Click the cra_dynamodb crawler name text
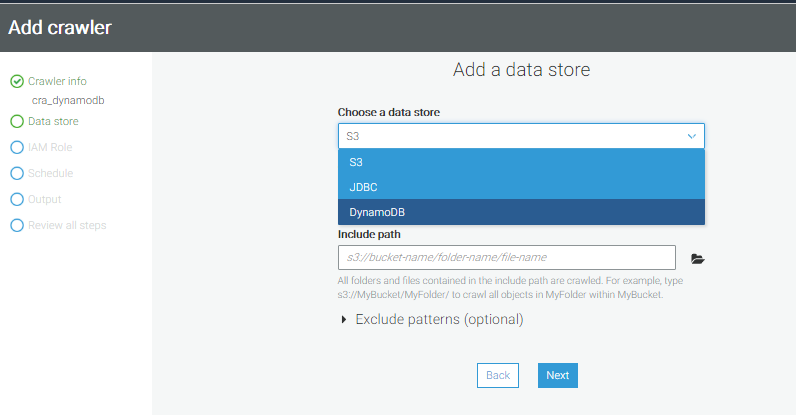The height and width of the screenshot is (415, 796). pos(68,101)
